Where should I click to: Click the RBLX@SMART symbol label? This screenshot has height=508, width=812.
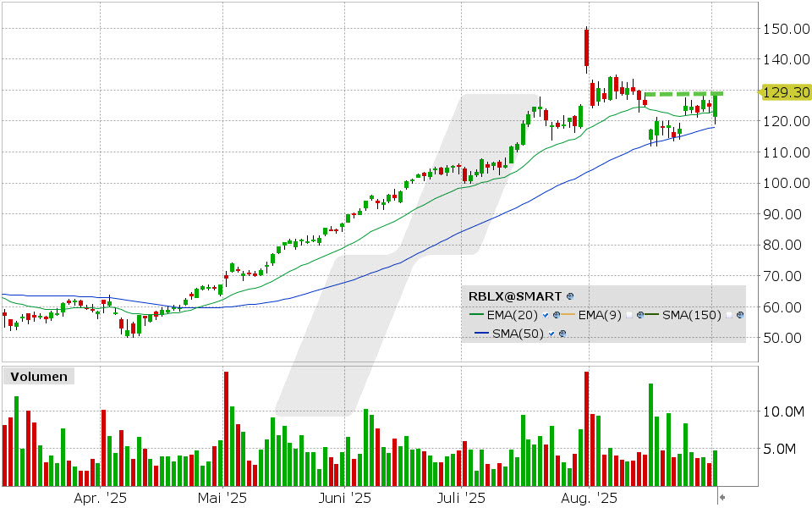(x=515, y=296)
